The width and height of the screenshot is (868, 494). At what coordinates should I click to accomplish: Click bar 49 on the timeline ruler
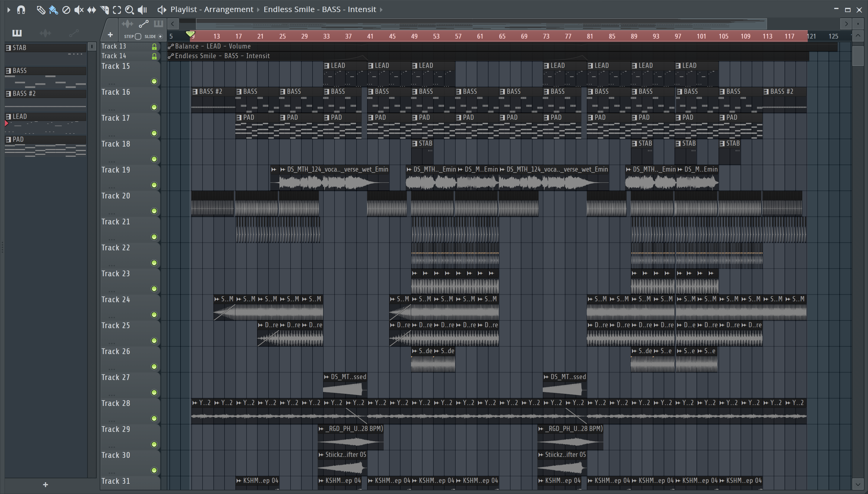tap(414, 36)
